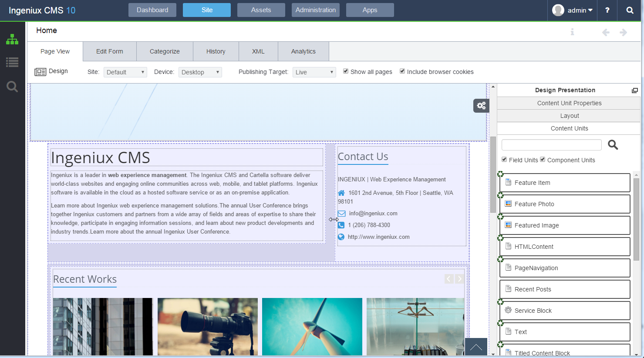Viewport: 644px width, 358px height.
Task: Navigate back with left arrow icon
Action: tap(606, 33)
